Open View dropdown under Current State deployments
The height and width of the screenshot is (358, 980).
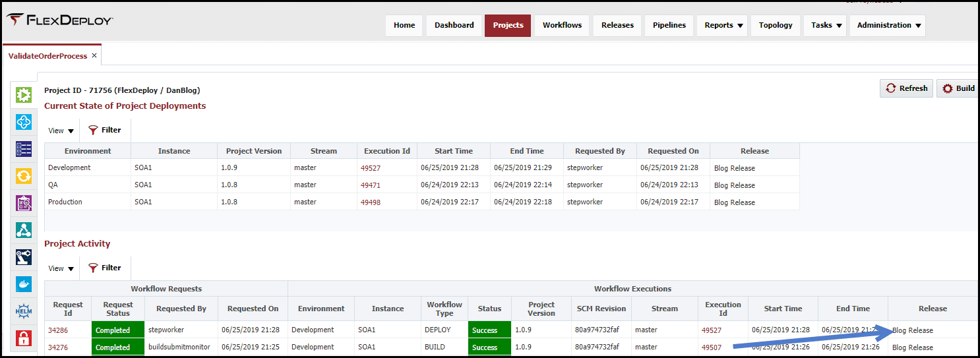(x=61, y=131)
